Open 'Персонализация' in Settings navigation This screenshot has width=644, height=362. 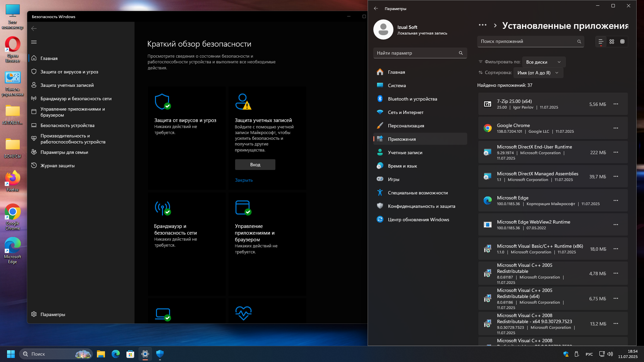[x=420, y=126]
